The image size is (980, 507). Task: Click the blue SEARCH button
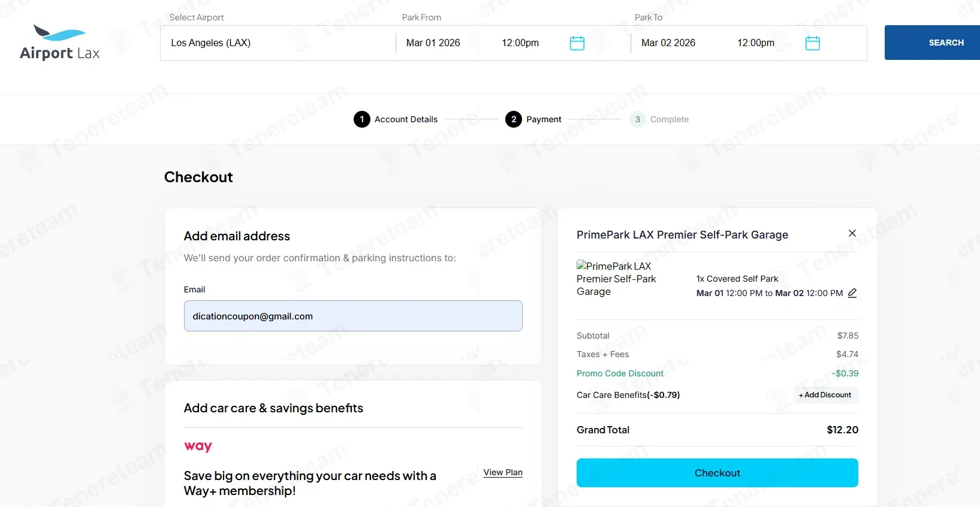click(x=933, y=43)
